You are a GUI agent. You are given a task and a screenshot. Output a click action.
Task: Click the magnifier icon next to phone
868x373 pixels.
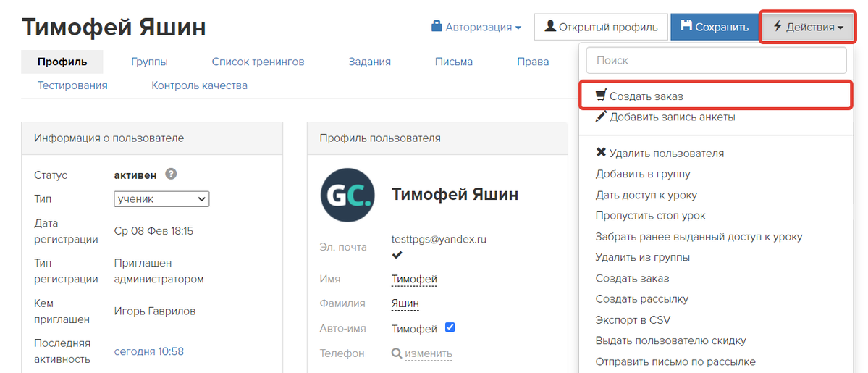(397, 353)
